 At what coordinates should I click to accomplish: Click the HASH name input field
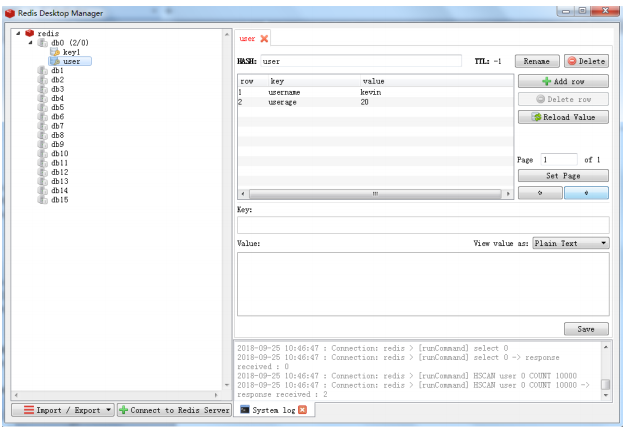click(x=361, y=61)
